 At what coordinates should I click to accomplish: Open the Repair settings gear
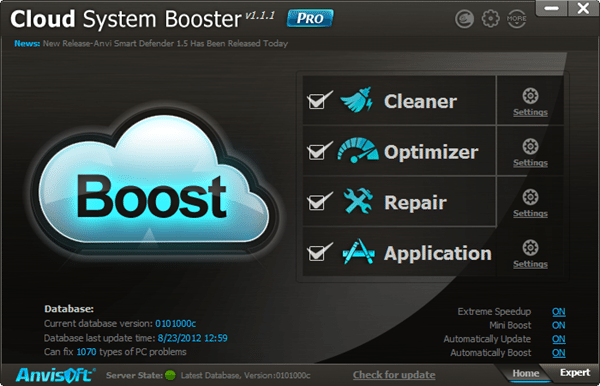[x=530, y=197]
